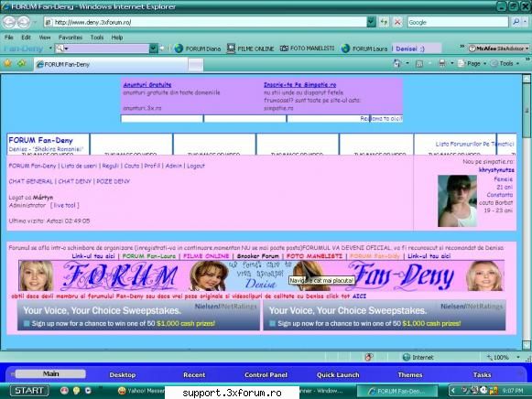Open the Fan-Deny toolbar logo dropdown

pos(50,49)
